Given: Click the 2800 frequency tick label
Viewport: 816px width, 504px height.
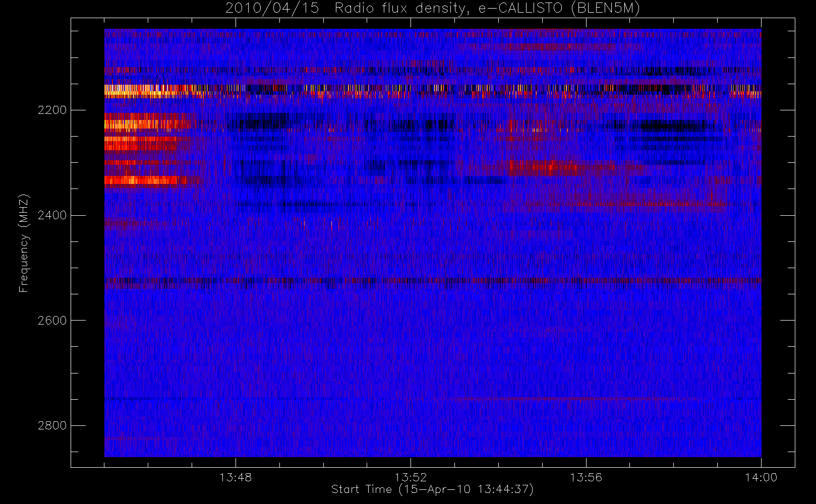Looking at the screenshot, I should (52, 426).
